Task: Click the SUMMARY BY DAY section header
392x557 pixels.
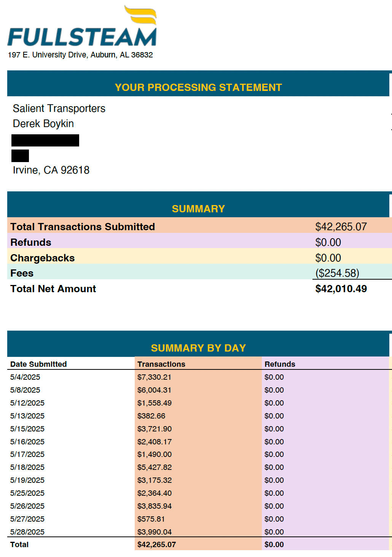Action: click(x=198, y=348)
